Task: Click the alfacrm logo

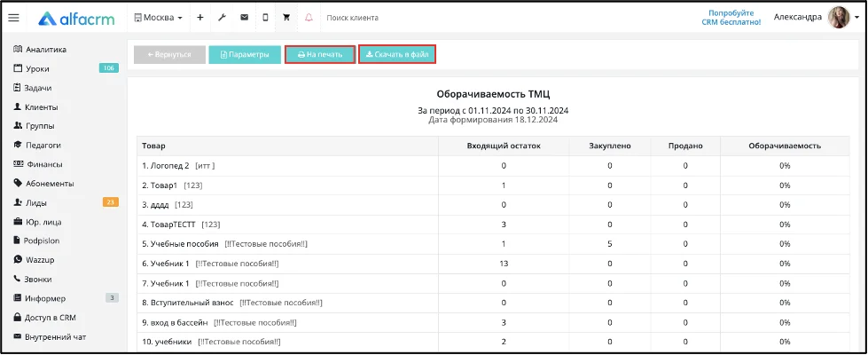Action: pos(76,19)
